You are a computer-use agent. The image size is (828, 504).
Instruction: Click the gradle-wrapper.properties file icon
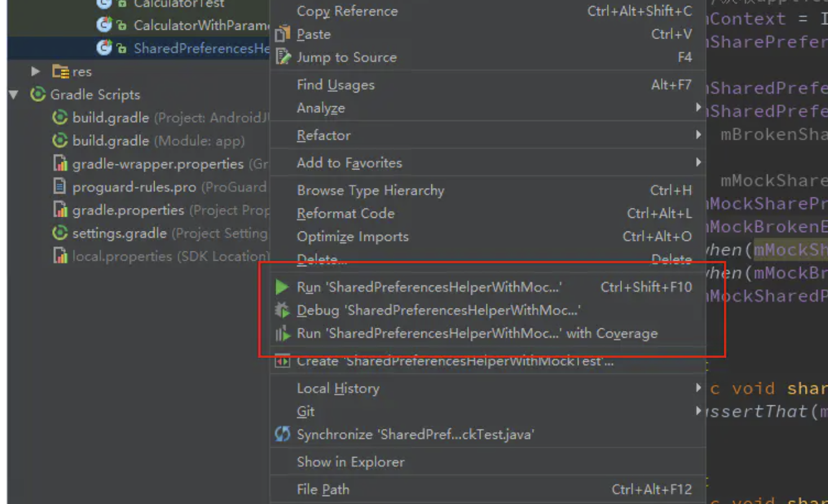60,164
